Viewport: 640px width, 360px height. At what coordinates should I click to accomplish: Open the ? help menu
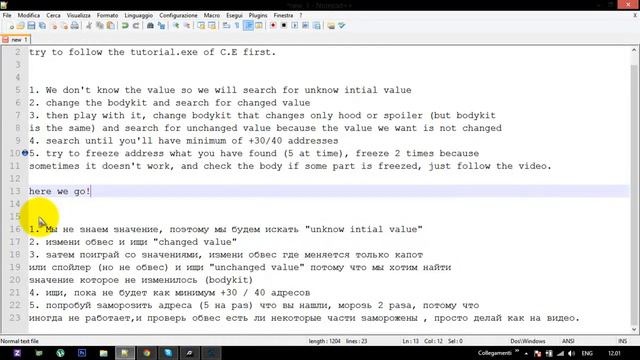tap(300, 15)
